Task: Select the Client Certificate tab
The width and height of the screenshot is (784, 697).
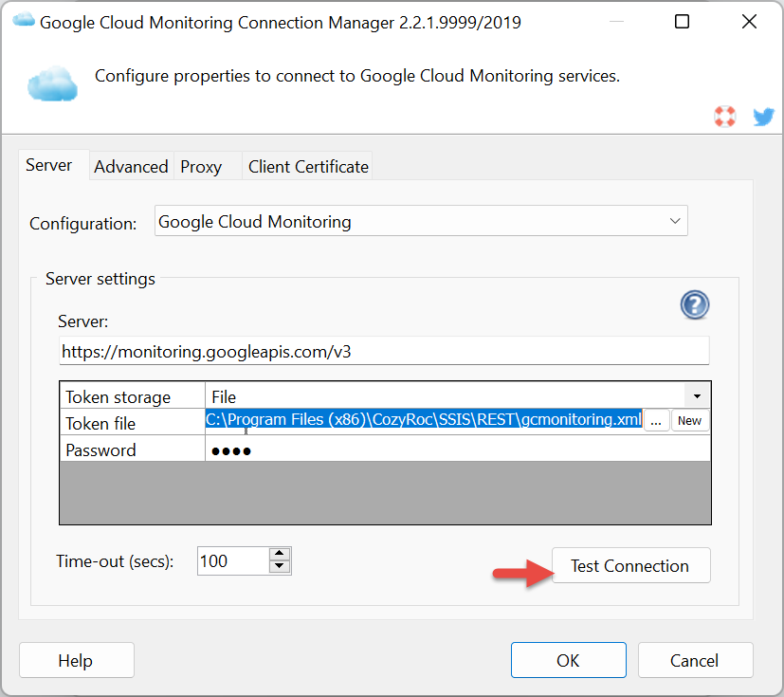Action: [308, 167]
